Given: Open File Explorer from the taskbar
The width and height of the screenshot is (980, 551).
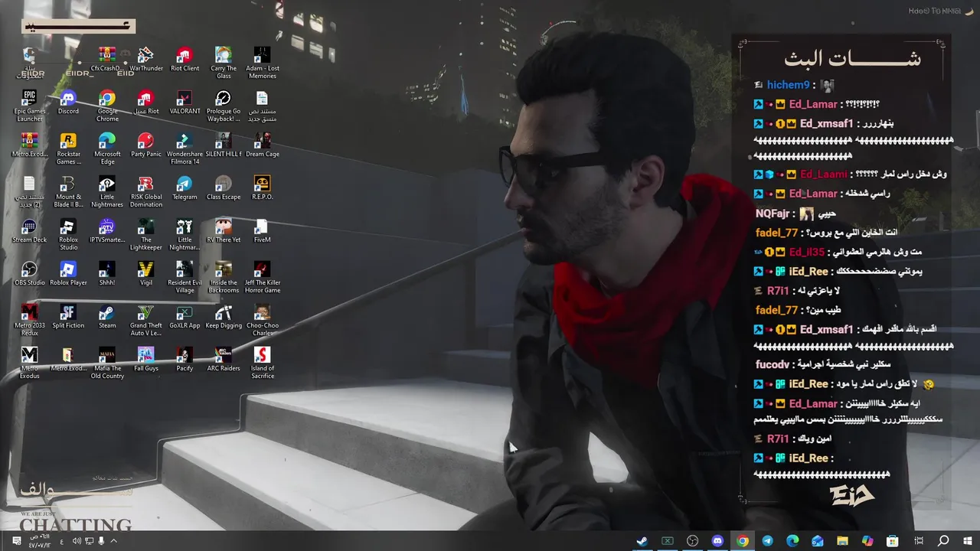Looking at the screenshot, I should pos(842,541).
